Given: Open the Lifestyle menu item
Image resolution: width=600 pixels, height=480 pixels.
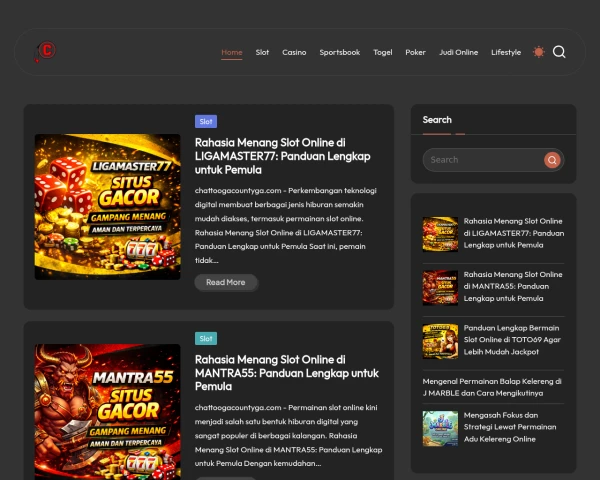Looking at the screenshot, I should point(506,52).
